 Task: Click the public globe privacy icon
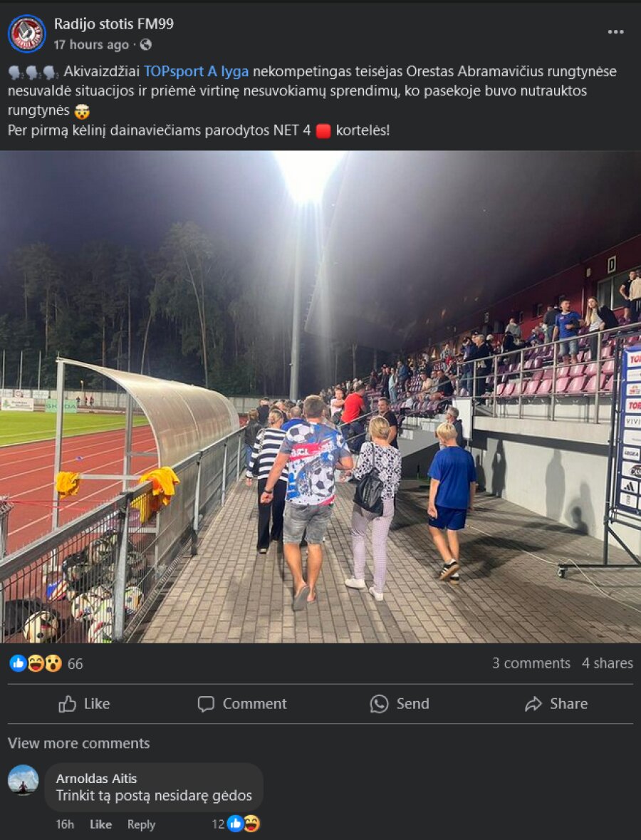pos(145,45)
